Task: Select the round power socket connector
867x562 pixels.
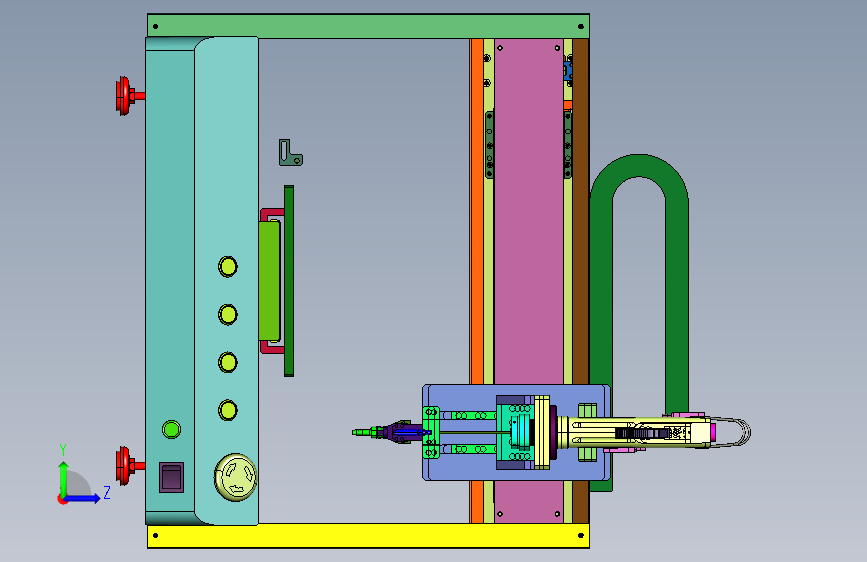Action: (236, 477)
